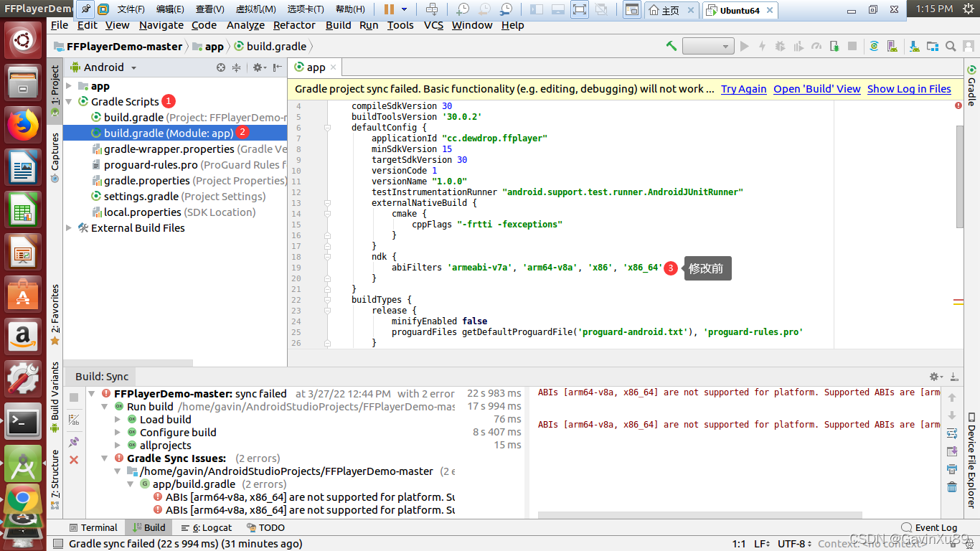Collapse the Gradle Sync Issues node
Viewport: 980px width, 551px height.
pos(105,458)
